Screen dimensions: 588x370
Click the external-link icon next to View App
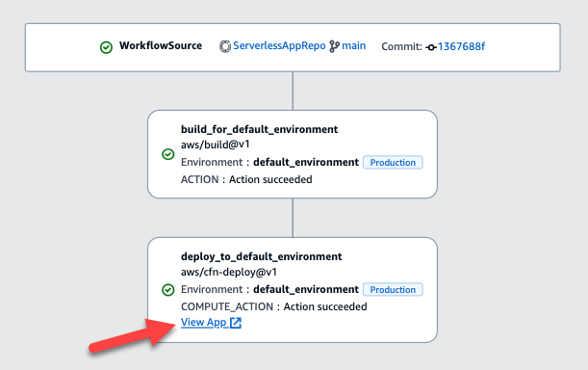(x=236, y=323)
